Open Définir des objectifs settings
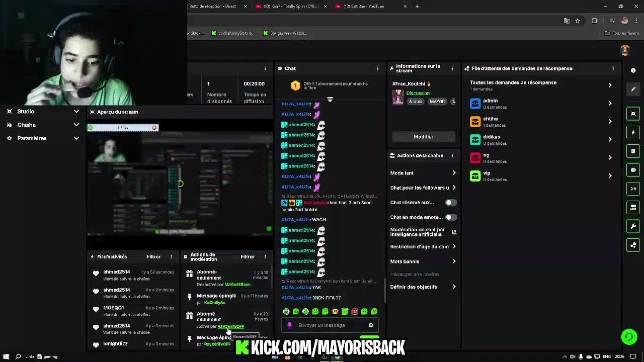The width and height of the screenshot is (644, 362). point(423,287)
